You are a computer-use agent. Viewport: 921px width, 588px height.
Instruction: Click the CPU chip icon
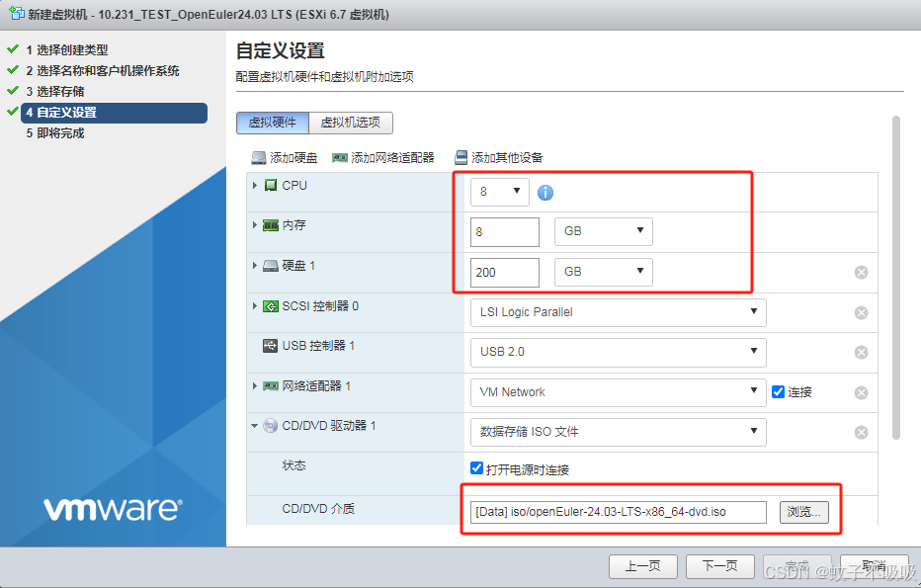(270, 186)
